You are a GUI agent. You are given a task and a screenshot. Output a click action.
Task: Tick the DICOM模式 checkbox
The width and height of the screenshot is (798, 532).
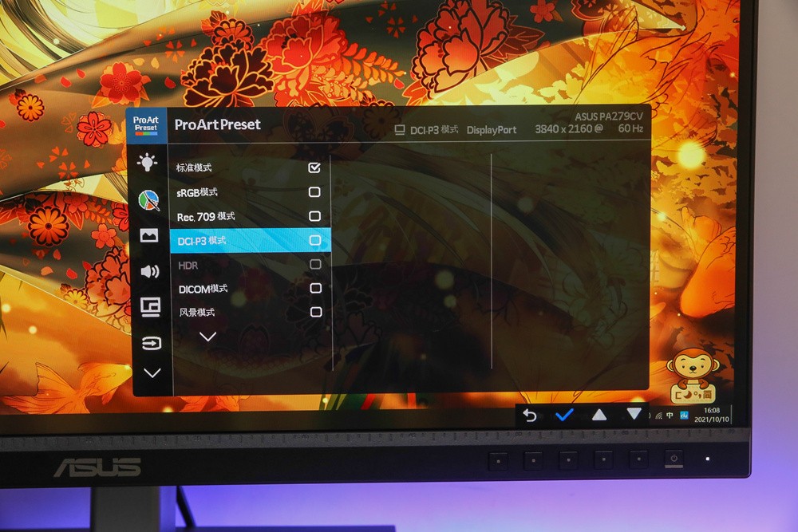(316, 289)
